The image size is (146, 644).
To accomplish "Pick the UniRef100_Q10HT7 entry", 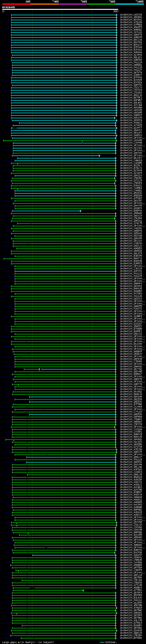I will point(131,128).
